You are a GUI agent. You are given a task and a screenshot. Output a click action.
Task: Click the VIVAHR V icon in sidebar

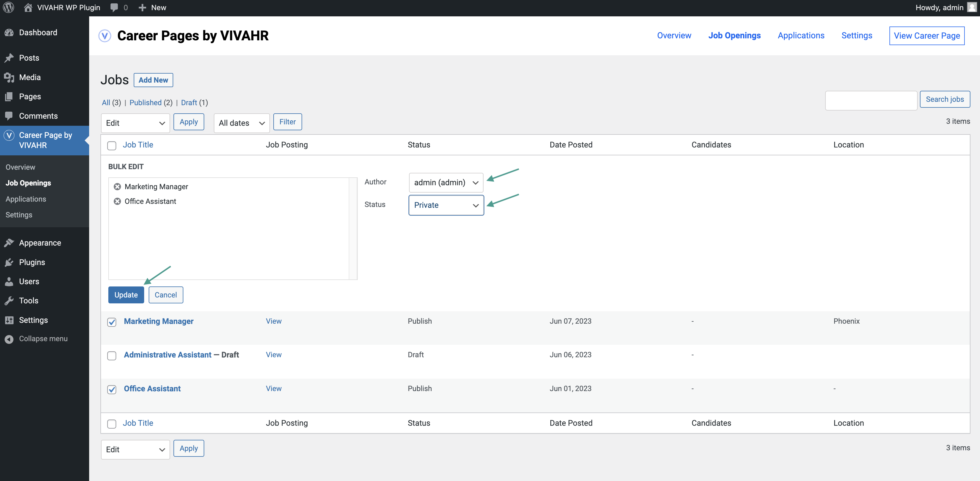[x=9, y=135]
